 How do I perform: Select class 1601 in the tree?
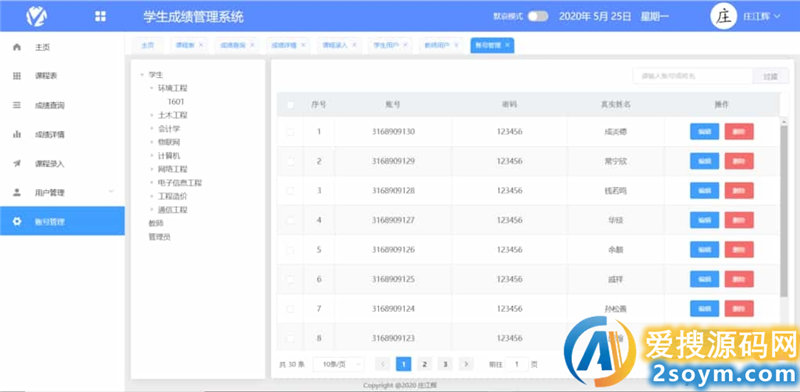(x=176, y=102)
